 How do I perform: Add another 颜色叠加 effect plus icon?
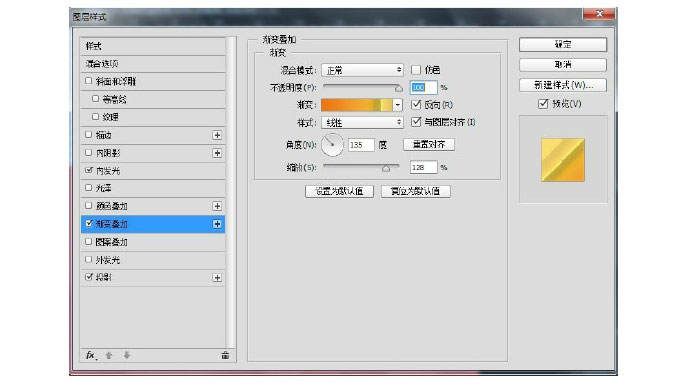217,206
